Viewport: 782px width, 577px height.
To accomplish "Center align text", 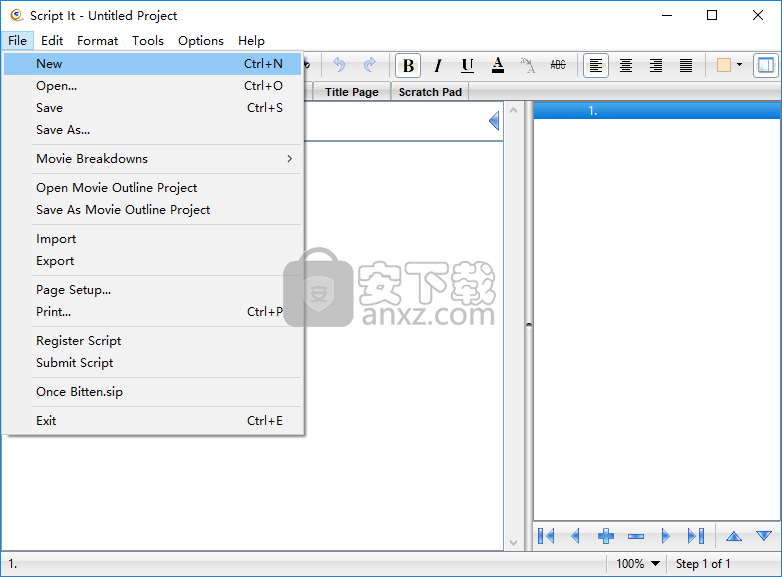I will (x=626, y=65).
